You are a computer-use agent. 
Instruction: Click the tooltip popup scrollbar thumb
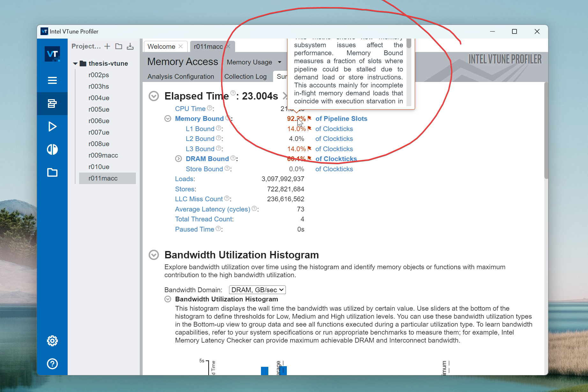coord(409,43)
